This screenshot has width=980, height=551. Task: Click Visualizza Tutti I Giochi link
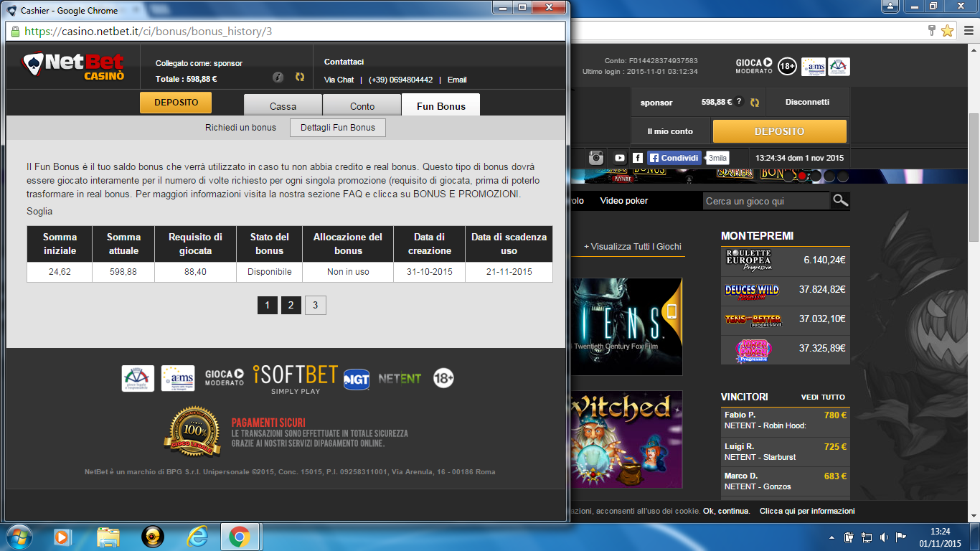click(x=632, y=246)
